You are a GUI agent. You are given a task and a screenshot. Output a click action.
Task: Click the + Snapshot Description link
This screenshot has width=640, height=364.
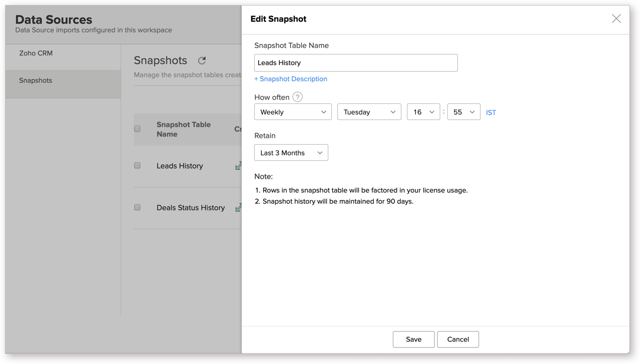tap(290, 79)
